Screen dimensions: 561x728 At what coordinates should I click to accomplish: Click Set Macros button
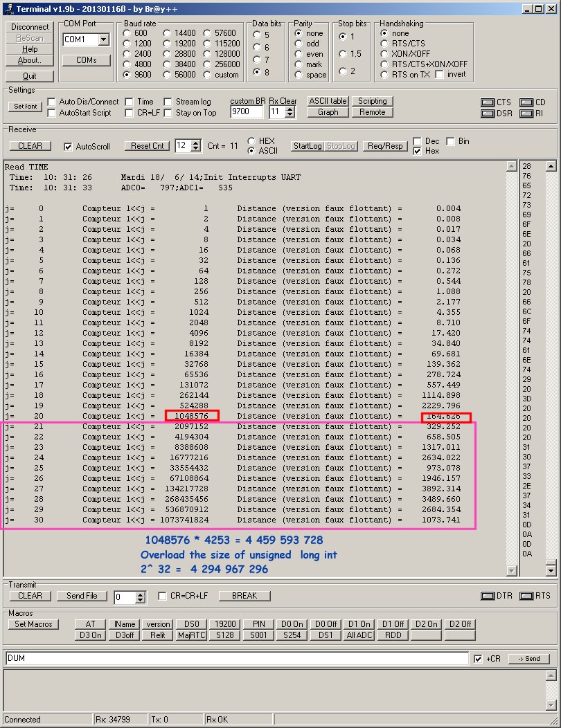33,624
